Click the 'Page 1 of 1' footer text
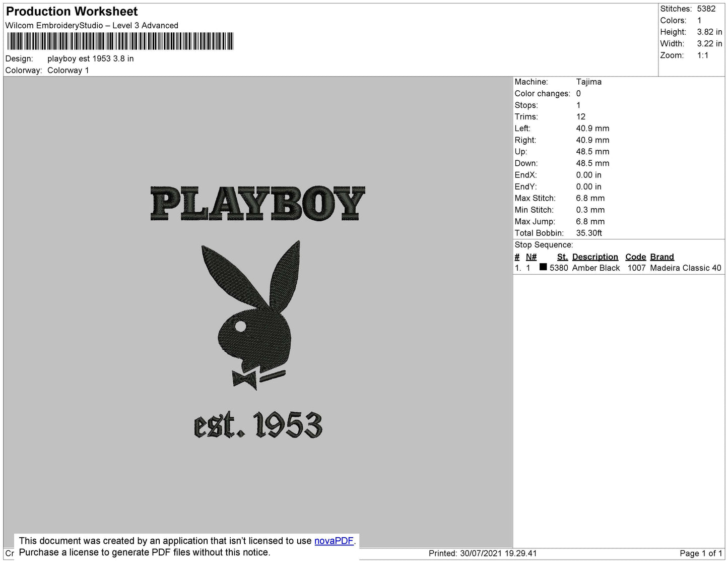The height and width of the screenshot is (563, 728). click(x=701, y=553)
